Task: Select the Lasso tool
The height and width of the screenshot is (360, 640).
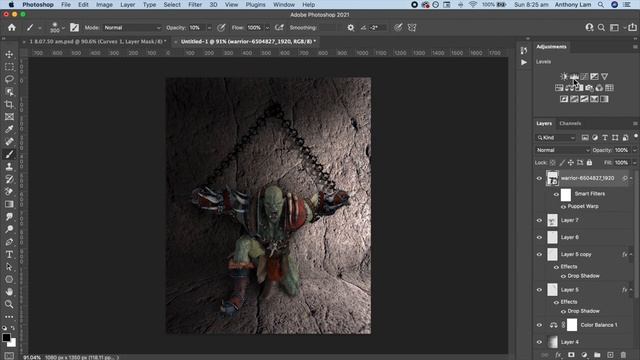Action: (x=9, y=79)
